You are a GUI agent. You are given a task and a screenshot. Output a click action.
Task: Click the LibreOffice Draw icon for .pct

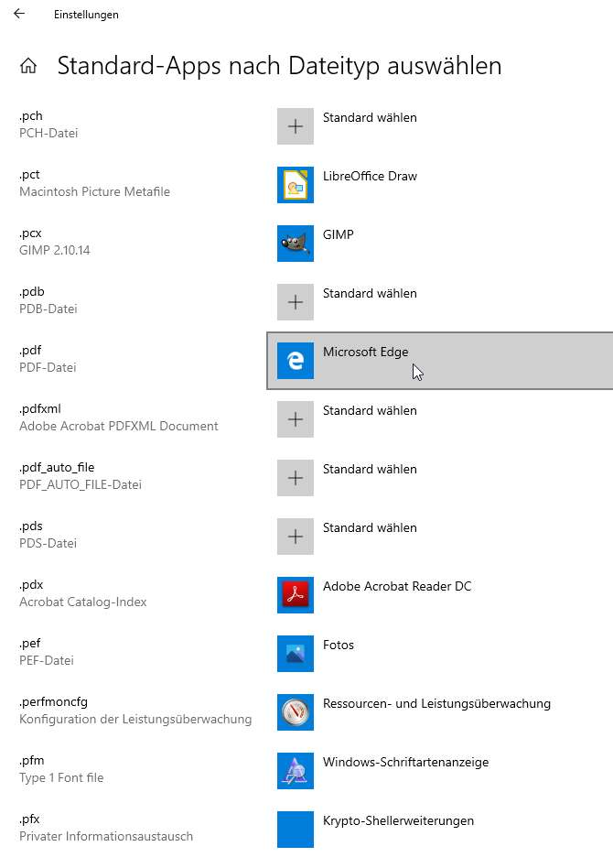click(x=296, y=185)
